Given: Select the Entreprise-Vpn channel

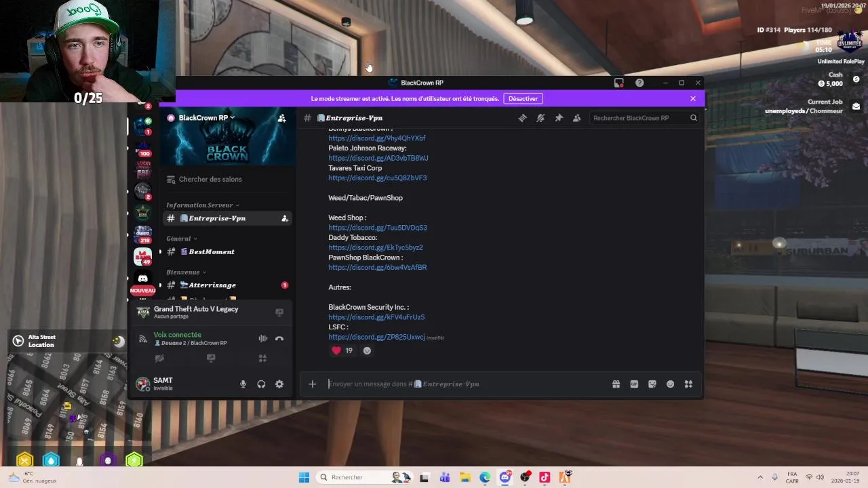Looking at the screenshot, I should pyautogui.click(x=227, y=218).
